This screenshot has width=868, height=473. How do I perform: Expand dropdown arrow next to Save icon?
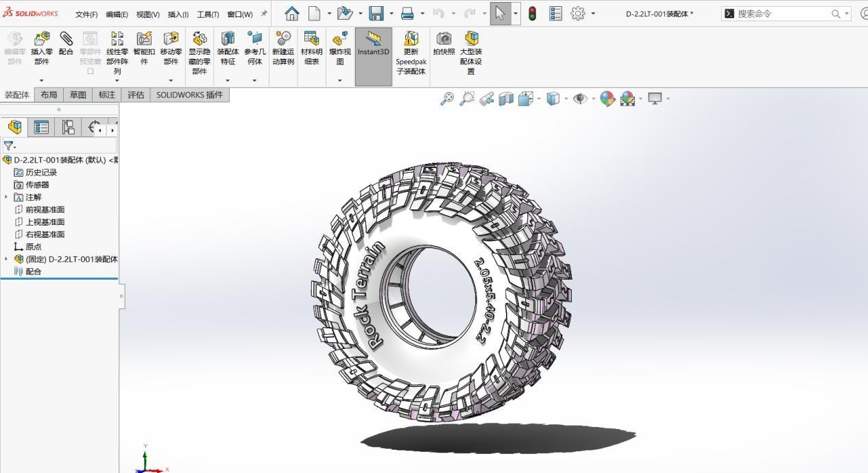[x=391, y=14]
